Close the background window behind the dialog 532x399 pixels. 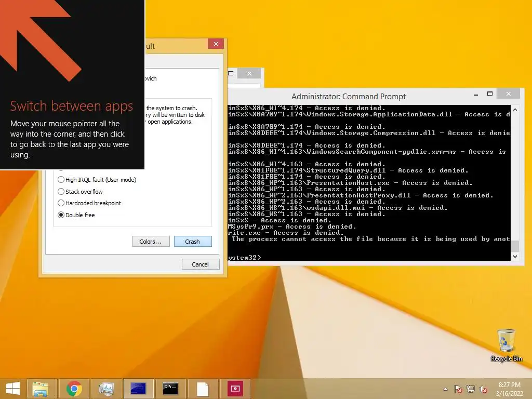(x=249, y=73)
